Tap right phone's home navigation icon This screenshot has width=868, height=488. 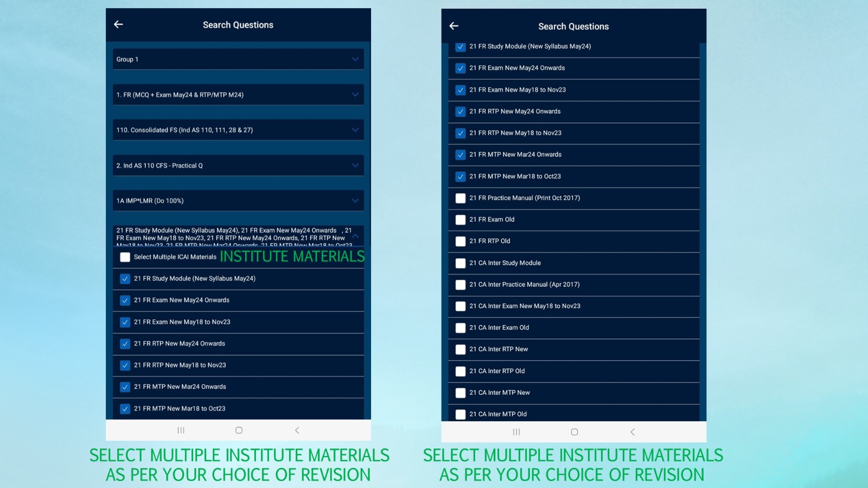point(575,432)
